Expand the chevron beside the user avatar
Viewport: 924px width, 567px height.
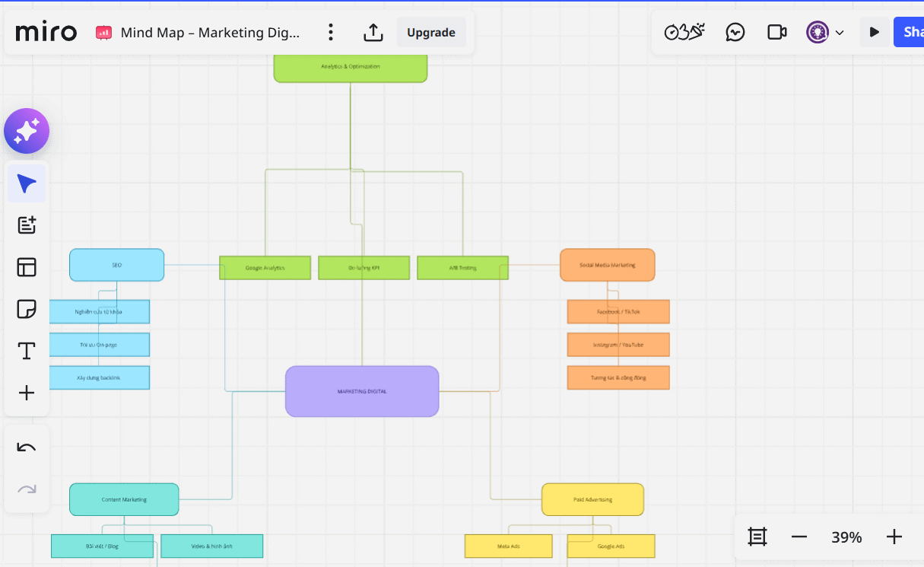click(840, 33)
